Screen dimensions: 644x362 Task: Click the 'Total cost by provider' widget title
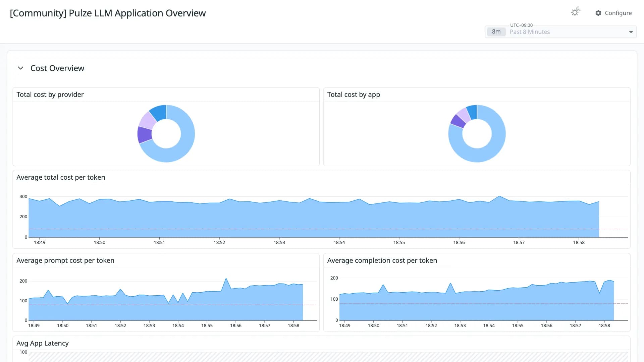click(x=50, y=95)
